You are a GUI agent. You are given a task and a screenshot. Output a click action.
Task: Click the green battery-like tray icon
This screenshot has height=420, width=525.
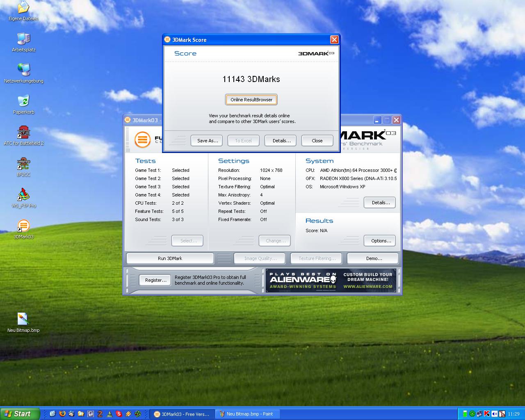465,414
